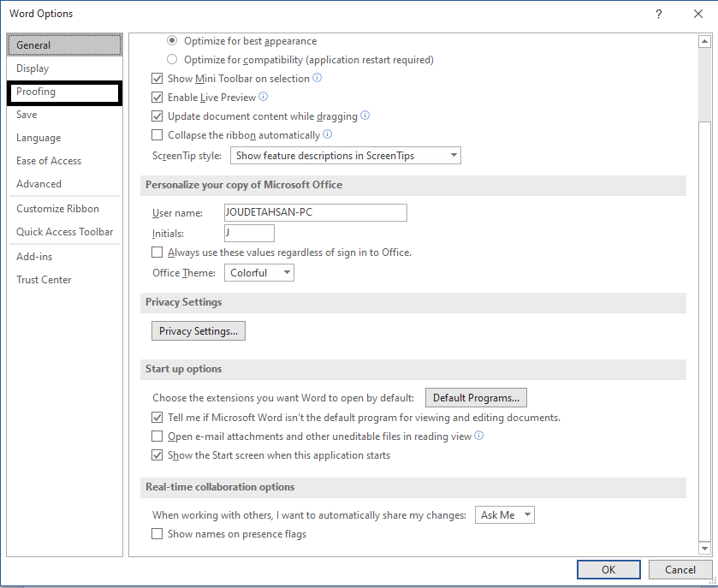Click the Real-time collaboration options heading
This screenshot has height=588, width=718.
[x=220, y=487]
